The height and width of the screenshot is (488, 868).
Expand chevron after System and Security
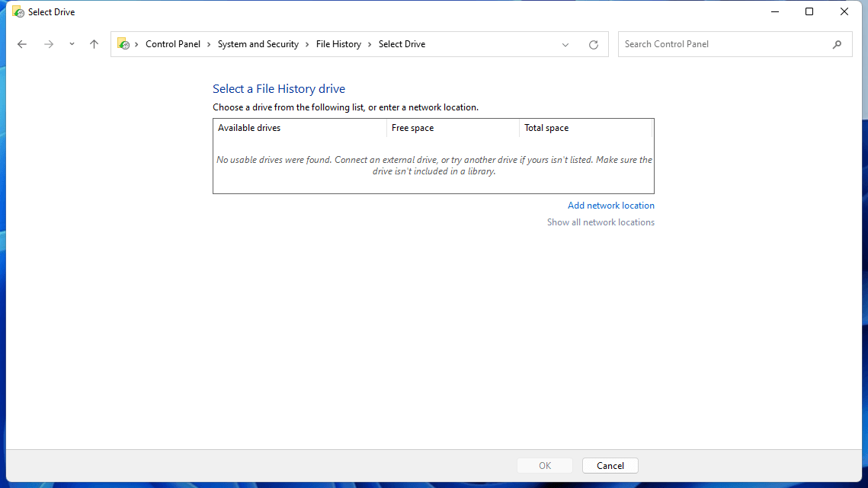pos(307,44)
